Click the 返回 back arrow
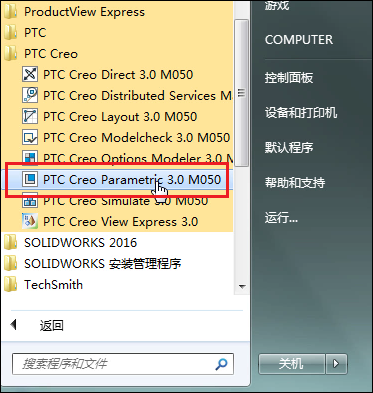Image resolution: width=373 pixels, height=393 pixels. tap(13, 324)
